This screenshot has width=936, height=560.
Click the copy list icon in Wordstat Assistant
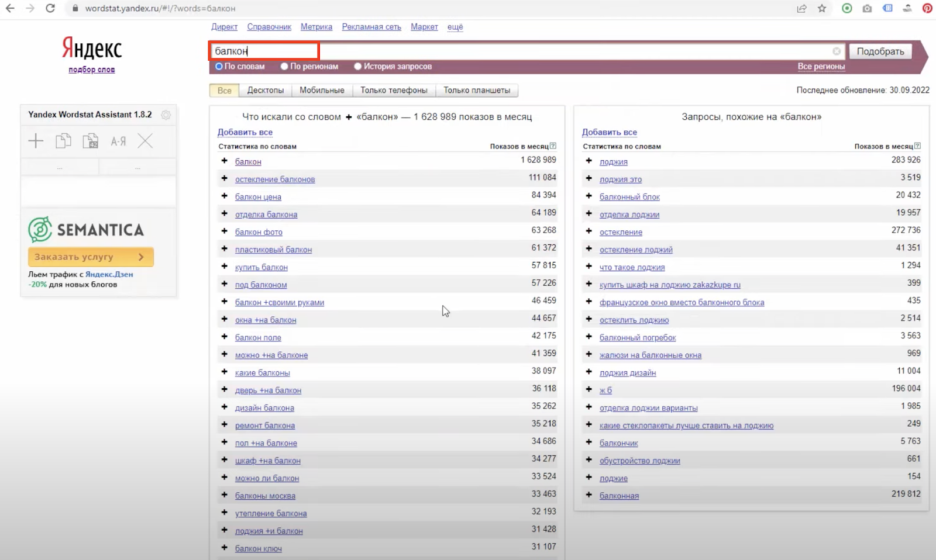(x=63, y=141)
